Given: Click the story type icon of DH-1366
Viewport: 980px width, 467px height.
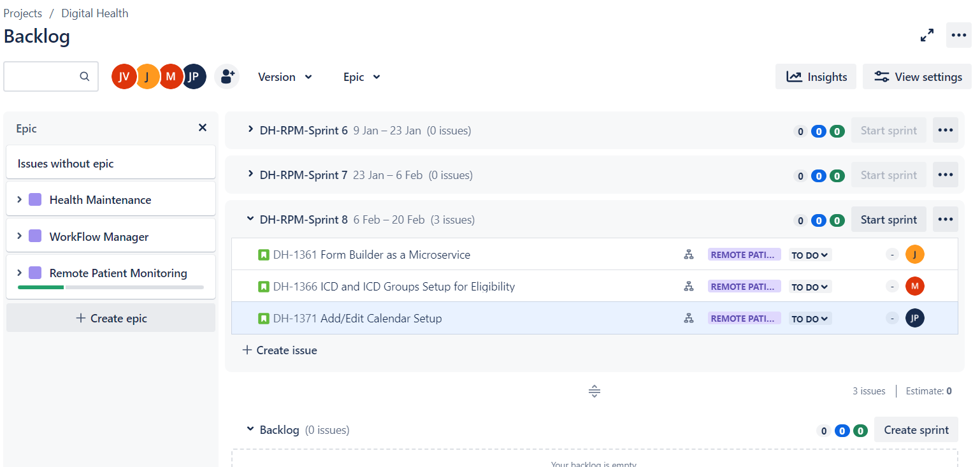Looking at the screenshot, I should [x=264, y=287].
